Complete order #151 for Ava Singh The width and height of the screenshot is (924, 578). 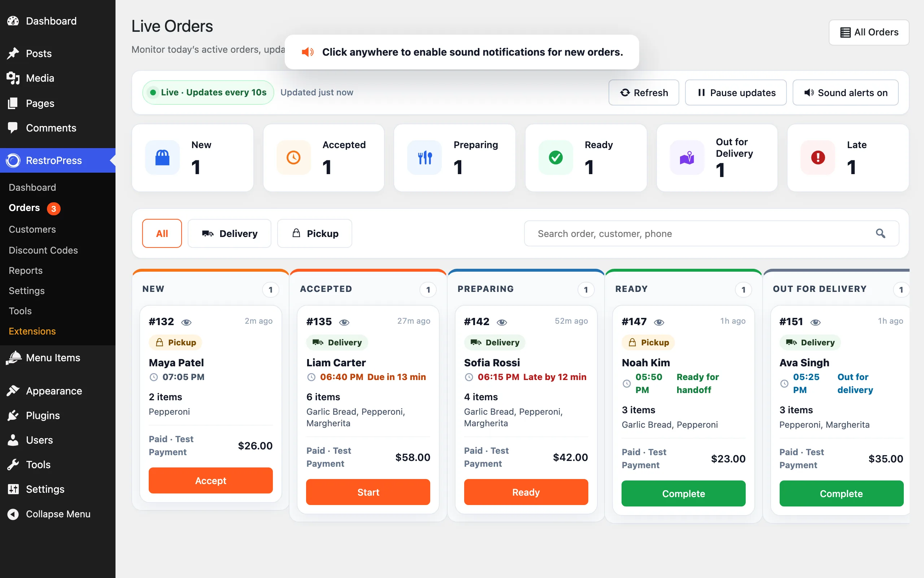click(x=841, y=493)
